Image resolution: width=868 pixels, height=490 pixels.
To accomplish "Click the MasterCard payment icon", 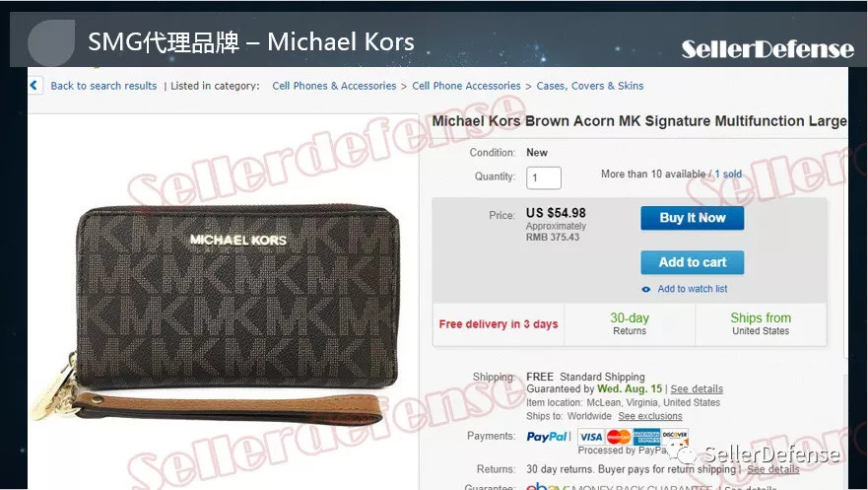I will click(619, 437).
